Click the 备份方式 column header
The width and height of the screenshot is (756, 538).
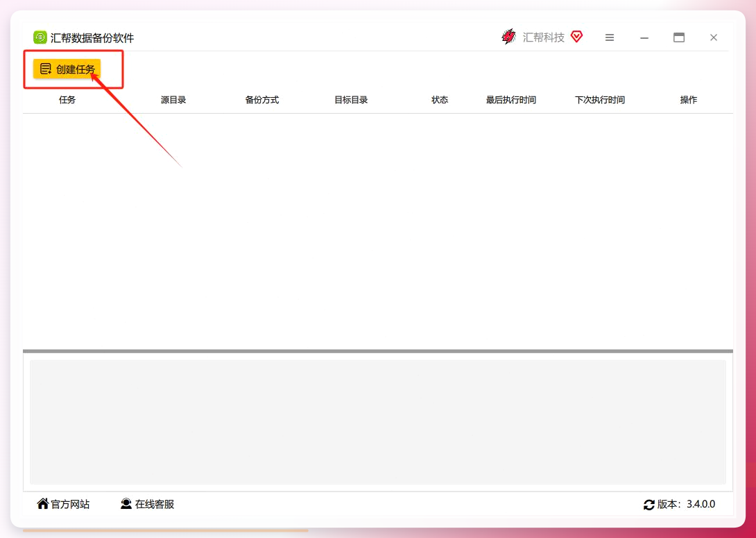(261, 100)
